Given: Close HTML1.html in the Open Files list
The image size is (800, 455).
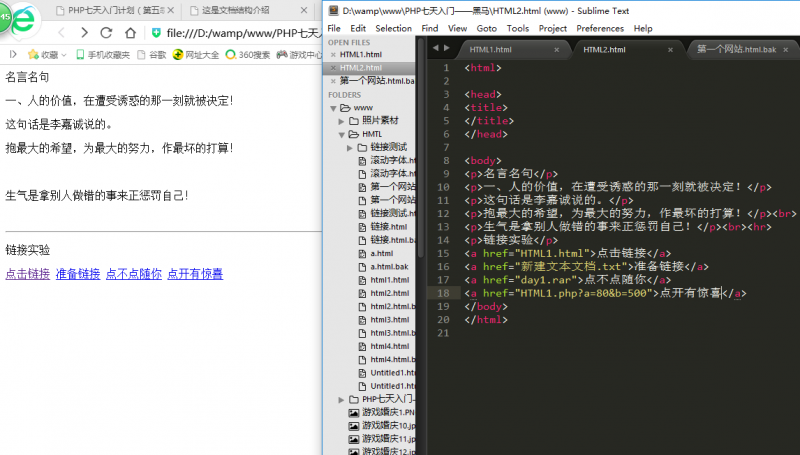Looking at the screenshot, I should click(333, 55).
